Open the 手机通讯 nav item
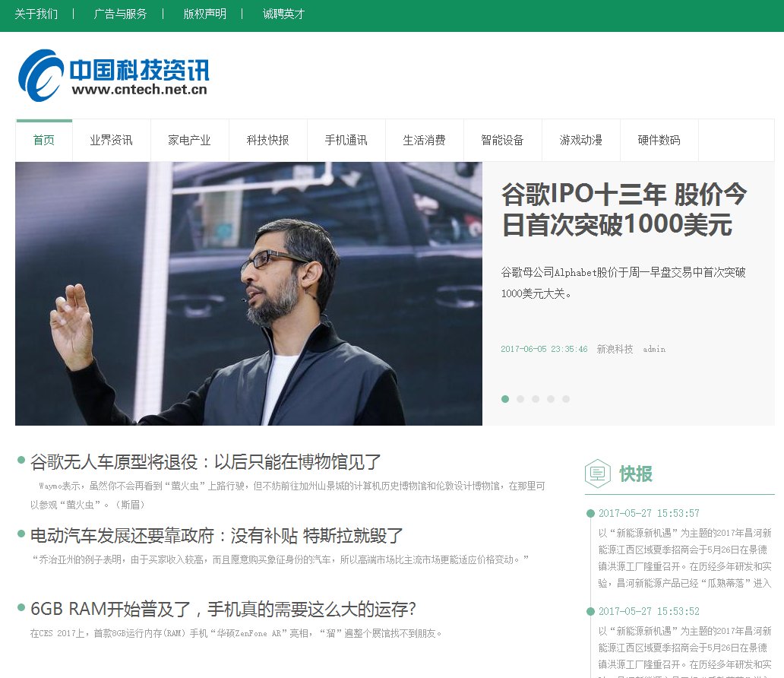This screenshot has height=678, width=784. [x=346, y=141]
